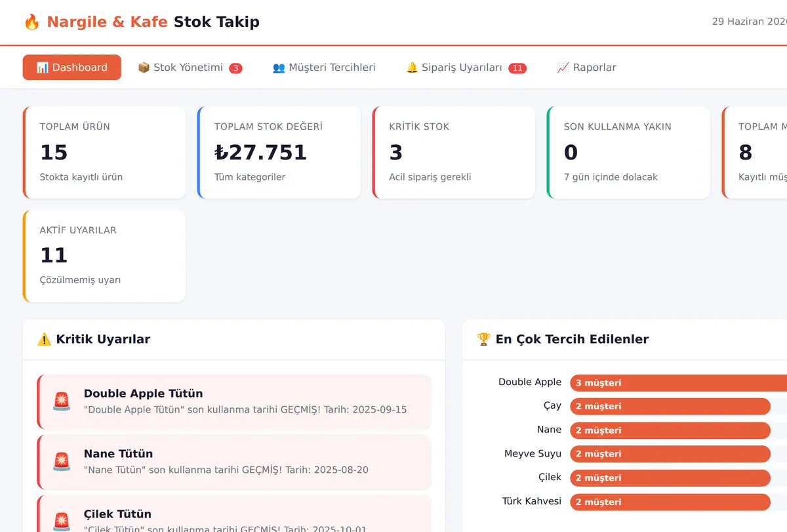
Task: Click the 29 Haziran date in header
Action: (749, 22)
